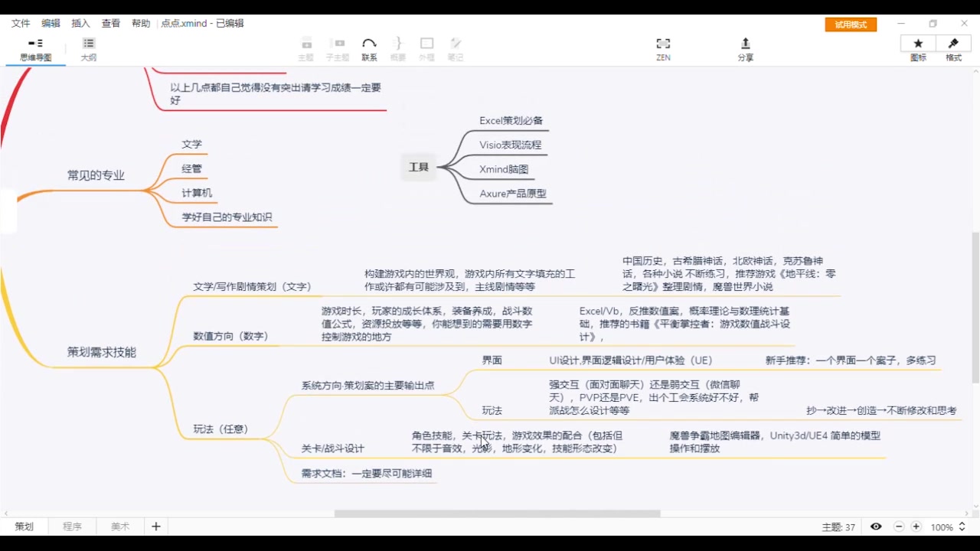
Task: Click the 主题 topic toolbar icon
Action: (x=305, y=49)
